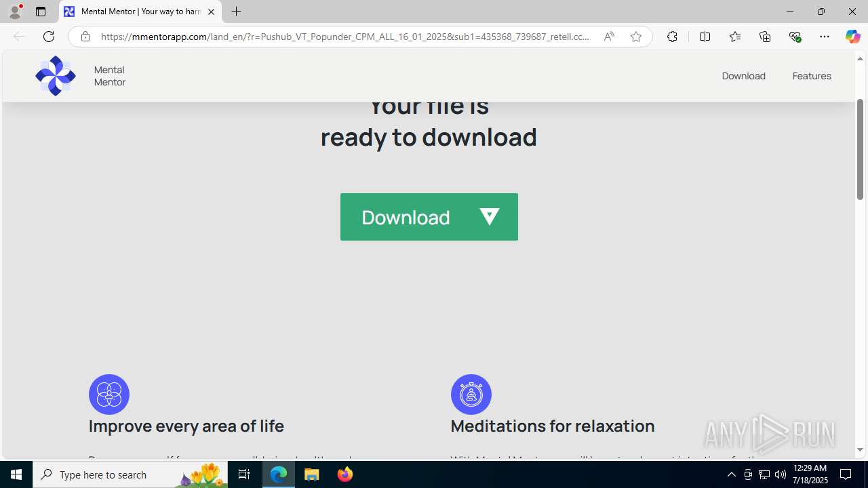Click the scrollbar up arrow
This screenshot has width=868, height=488.
(x=860, y=59)
